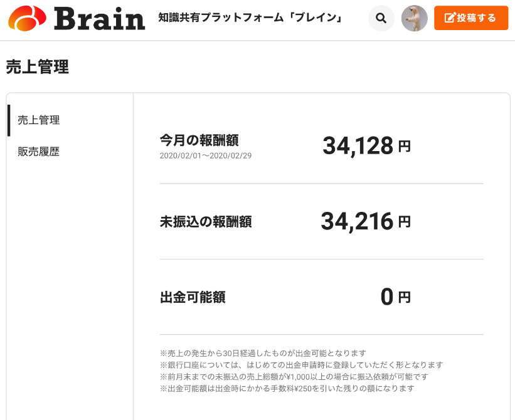Image resolution: width=515 pixels, height=420 pixels.
Task: Click the note about 30日経過 withdrawals
Action: (x=263, y=354)
